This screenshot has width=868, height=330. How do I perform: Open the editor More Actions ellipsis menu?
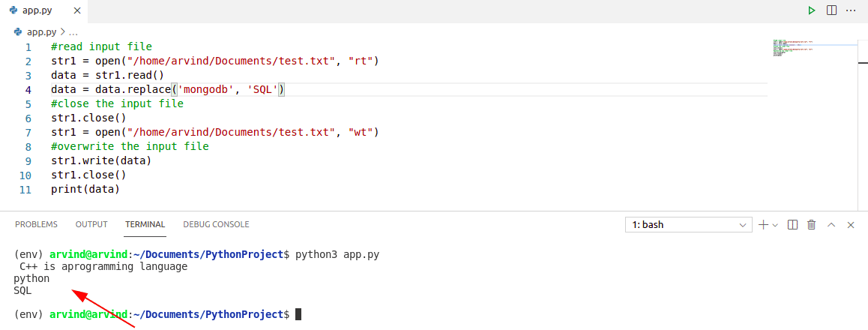pos(851,10)
